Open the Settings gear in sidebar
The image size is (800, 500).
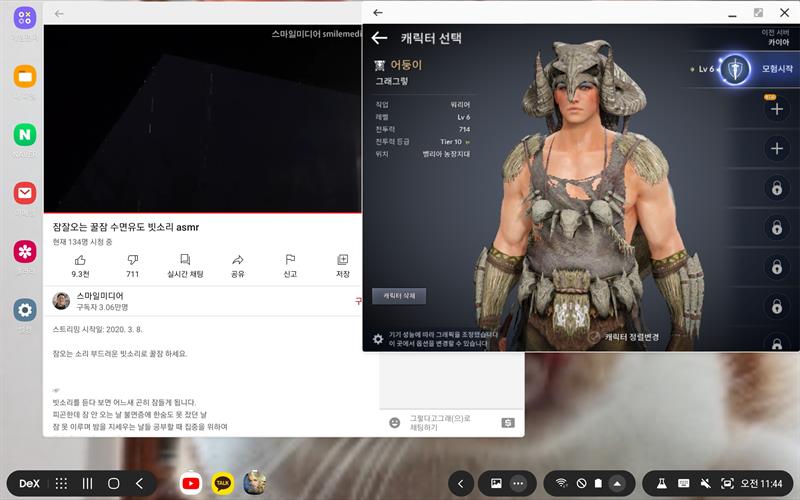[x=24, y=310]
